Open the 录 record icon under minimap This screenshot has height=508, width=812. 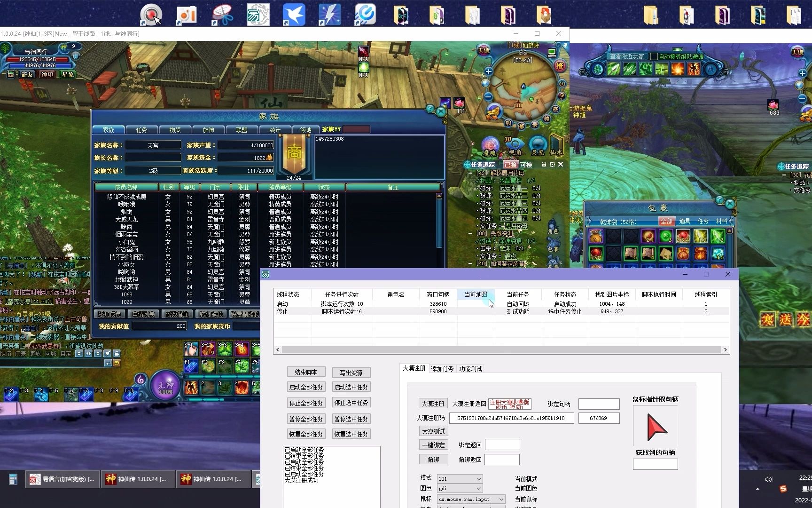point(535,125)
